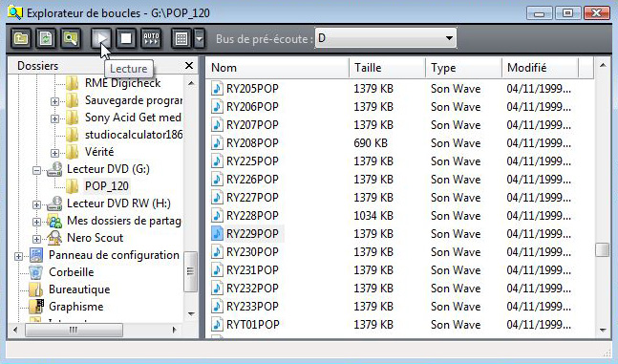
Task: Click the Nero Scout icon
Action: [54, 238]
